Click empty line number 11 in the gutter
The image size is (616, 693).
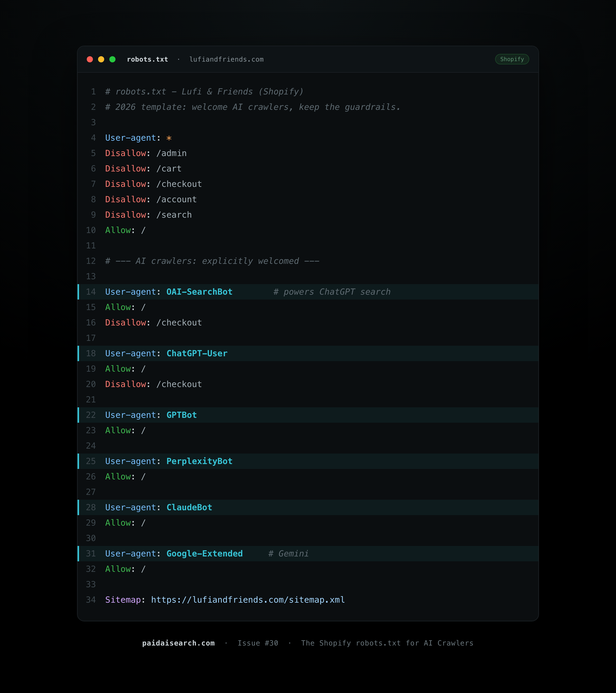91,246
